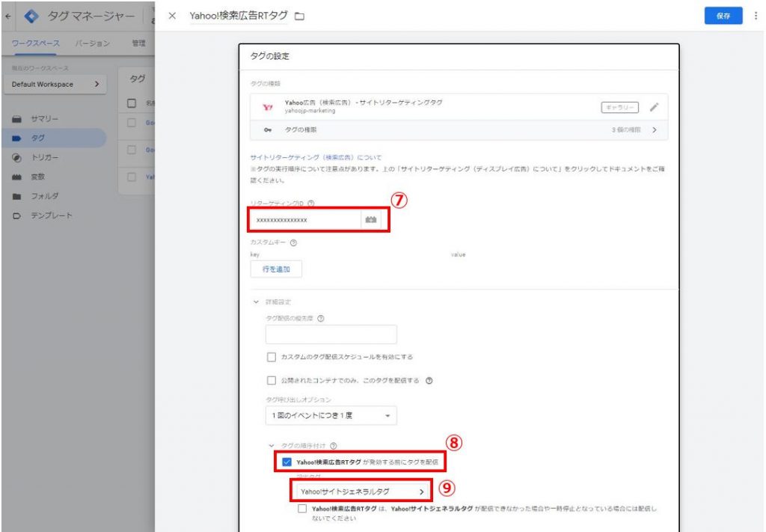Click the Tag Manager diamond logo
The image size is (766, 532).
point(31,16)
